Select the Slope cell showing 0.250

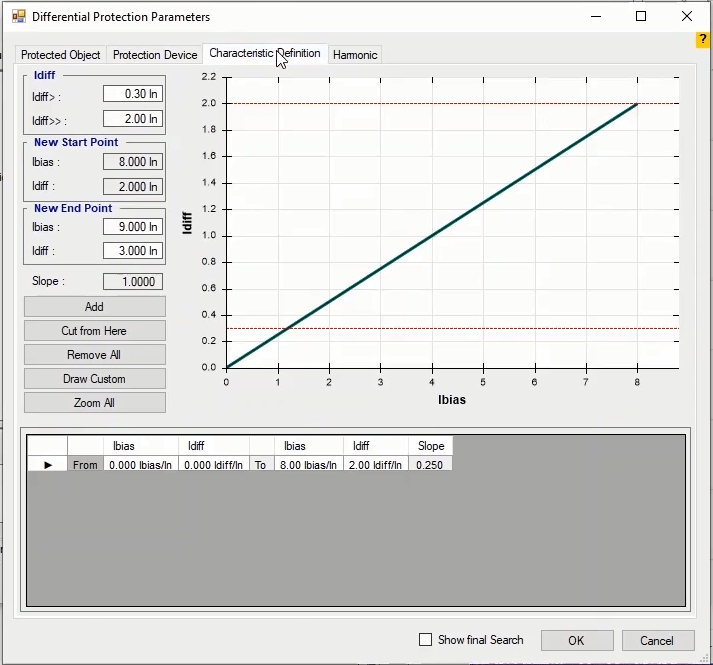pyautogui.click(x=431, y=464)
